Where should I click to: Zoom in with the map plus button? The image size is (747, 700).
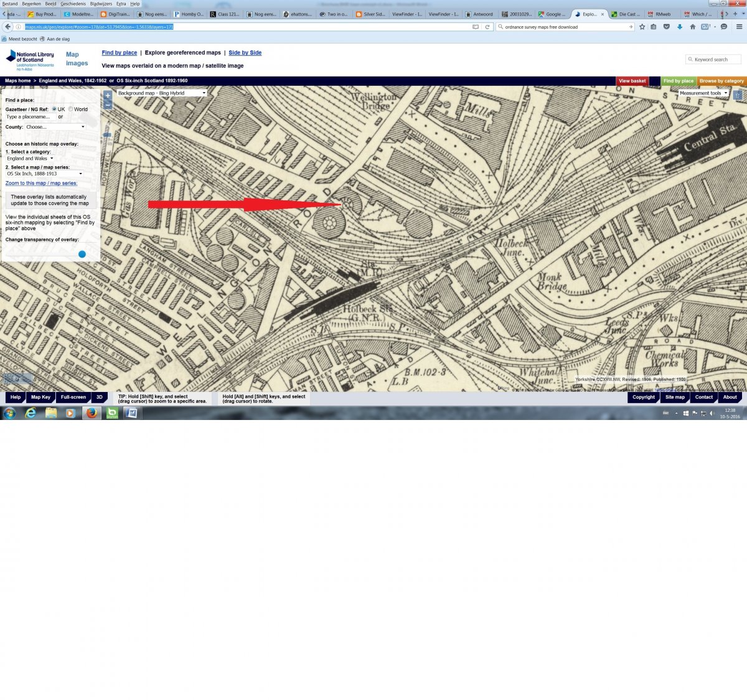coord(108,95)
